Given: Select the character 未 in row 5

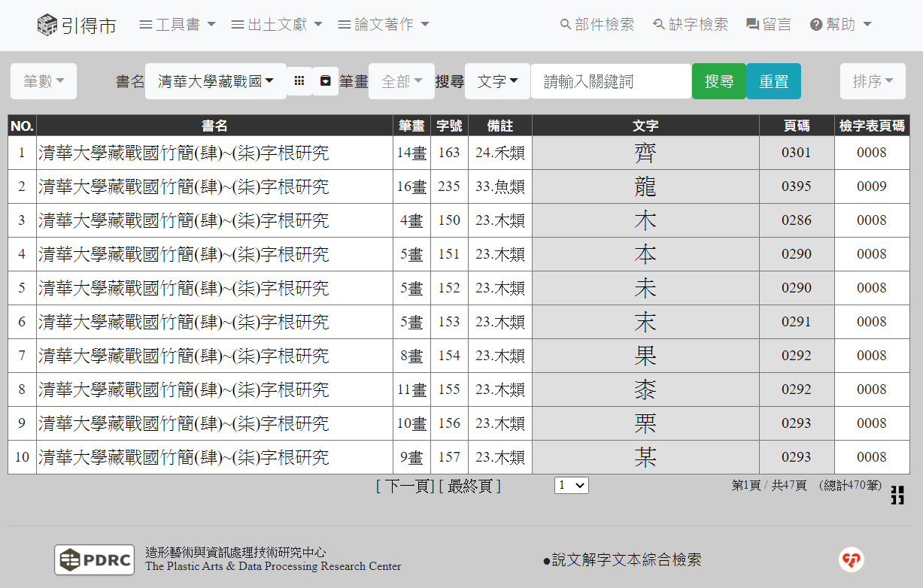Looking at the screenshot, I should 645,289.
